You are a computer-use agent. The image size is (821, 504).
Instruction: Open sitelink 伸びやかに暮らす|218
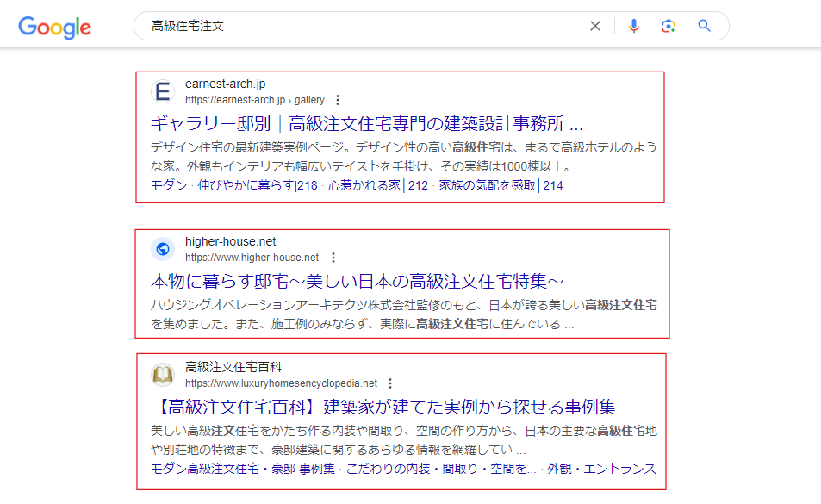pos(258,185)
